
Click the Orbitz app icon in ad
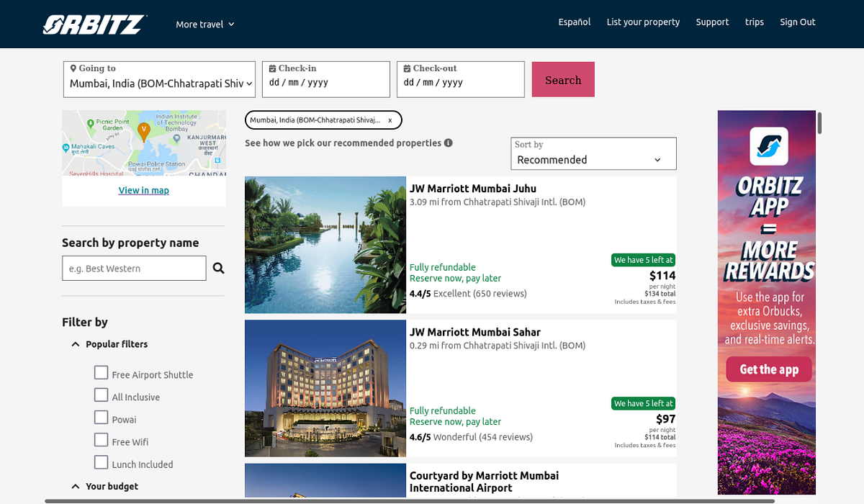click(x=769, y=146)
